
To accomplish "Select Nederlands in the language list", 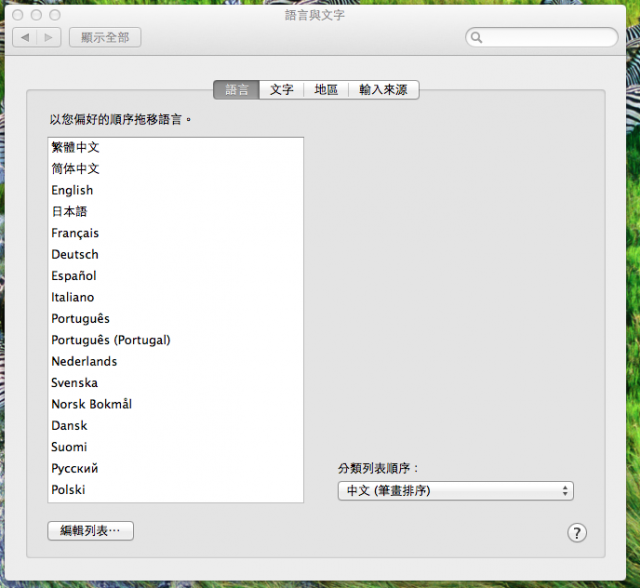I will click(x=176, y=362).
